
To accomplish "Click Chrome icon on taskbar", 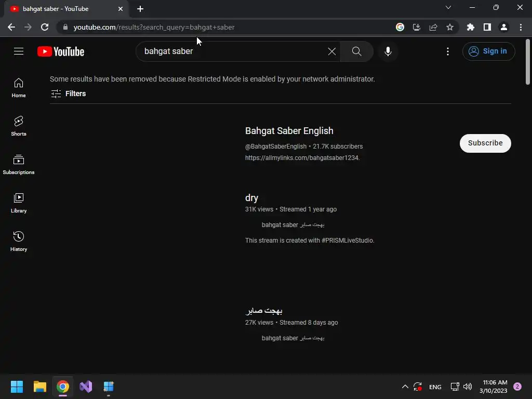I will tap(63, 387).
